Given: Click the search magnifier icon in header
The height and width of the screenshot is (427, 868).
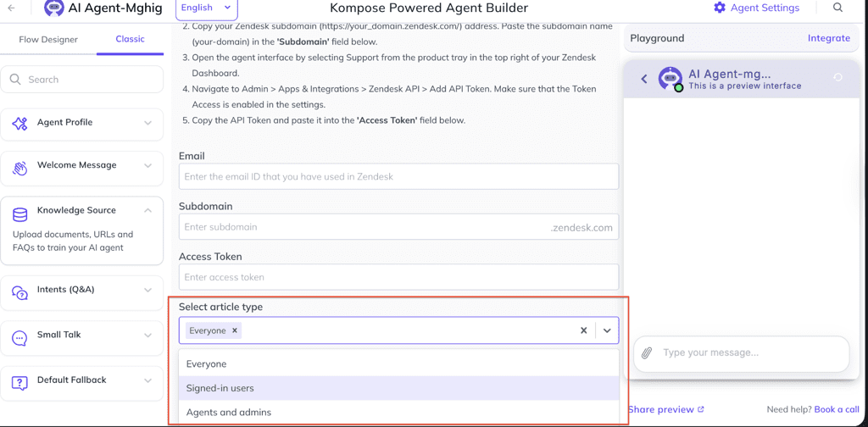Looking at the screenshot, I should click(837, 8).
